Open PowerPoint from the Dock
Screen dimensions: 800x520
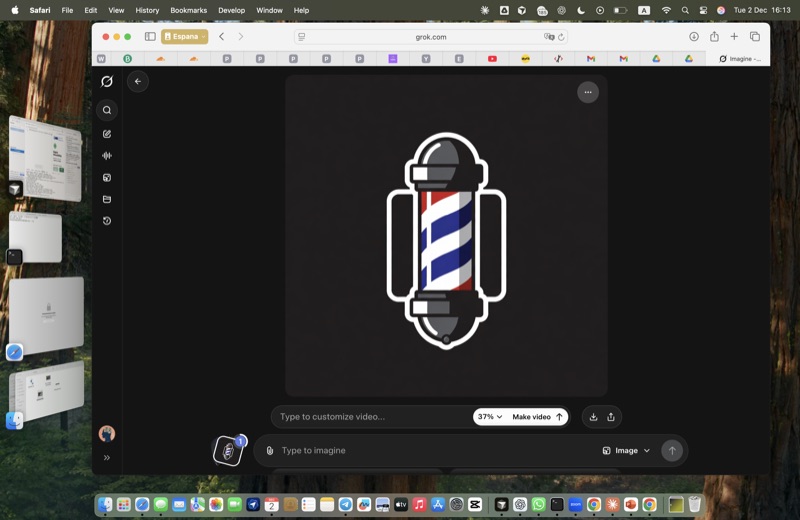pyautogui.click(x=631, y=505)
